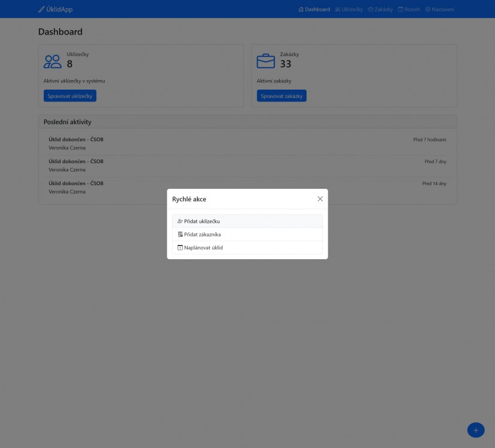Click the Rychlé akce dialog title
Screen dimensions: 495x448
click(x=189, y=199)
